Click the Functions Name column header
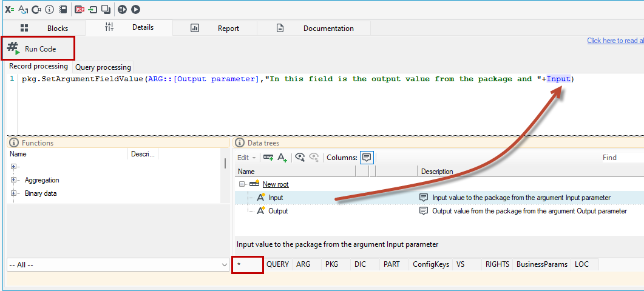Viewport: 644px width, 291px height. (68, 155)
